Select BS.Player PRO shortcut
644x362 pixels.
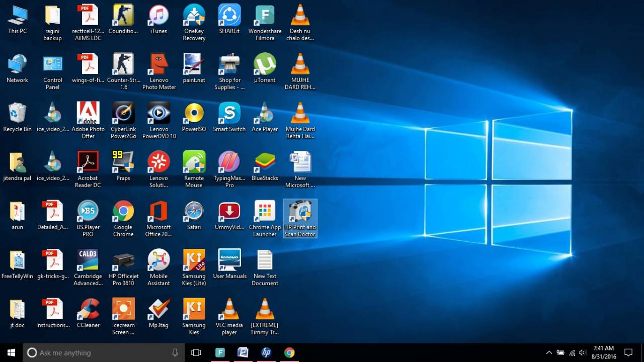click(88, 219)
